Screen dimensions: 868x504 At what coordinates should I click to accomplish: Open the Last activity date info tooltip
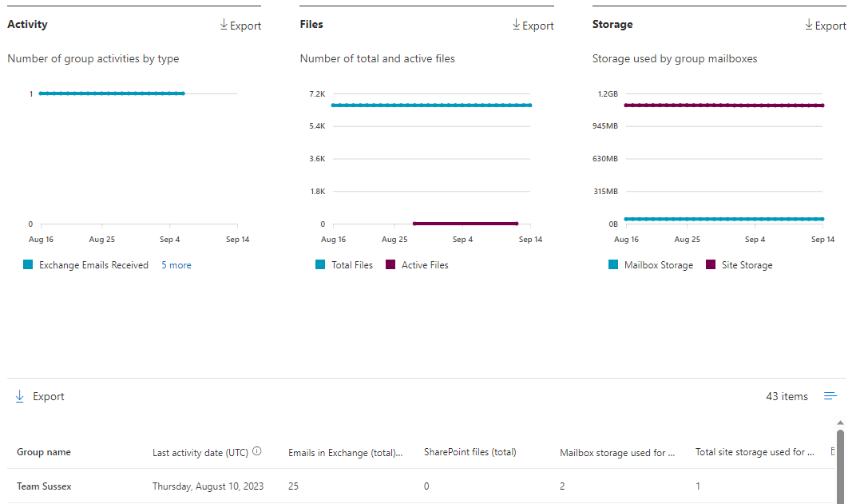pos(257,450)
